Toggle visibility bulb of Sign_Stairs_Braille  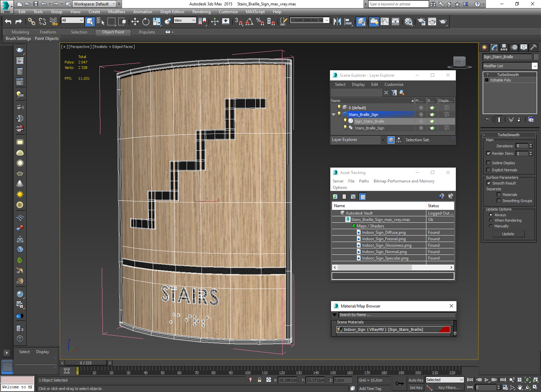pos(345,121)
